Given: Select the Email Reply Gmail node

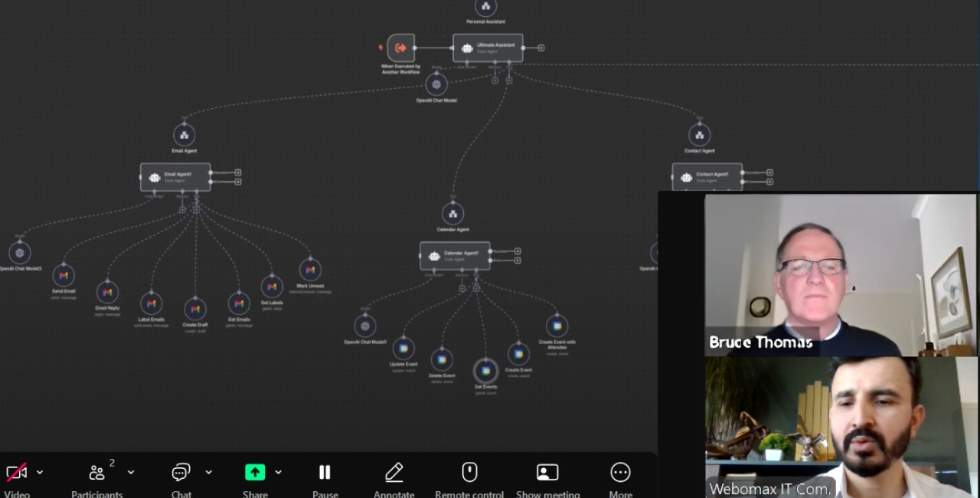Looking at the screenshot, I should (107, 292).
